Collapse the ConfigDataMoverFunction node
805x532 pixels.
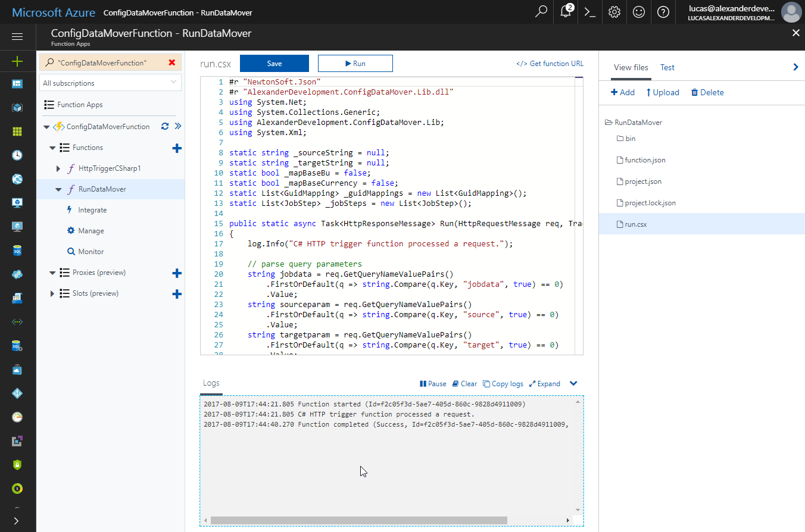point(47,127)
